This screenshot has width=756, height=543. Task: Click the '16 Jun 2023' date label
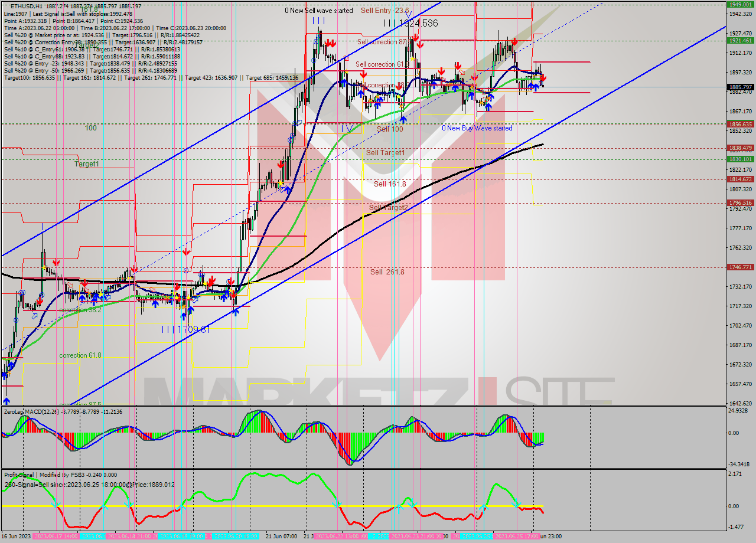(16, 537)
